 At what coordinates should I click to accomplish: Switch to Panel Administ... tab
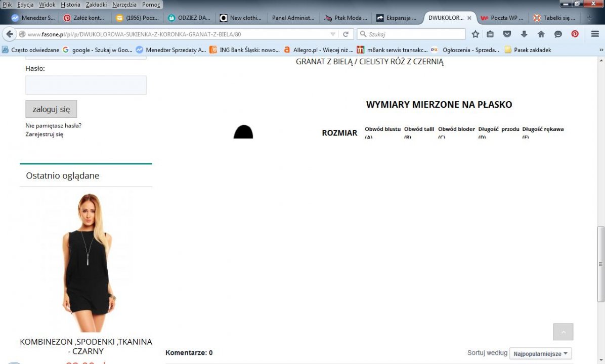(x=293, y=18)
